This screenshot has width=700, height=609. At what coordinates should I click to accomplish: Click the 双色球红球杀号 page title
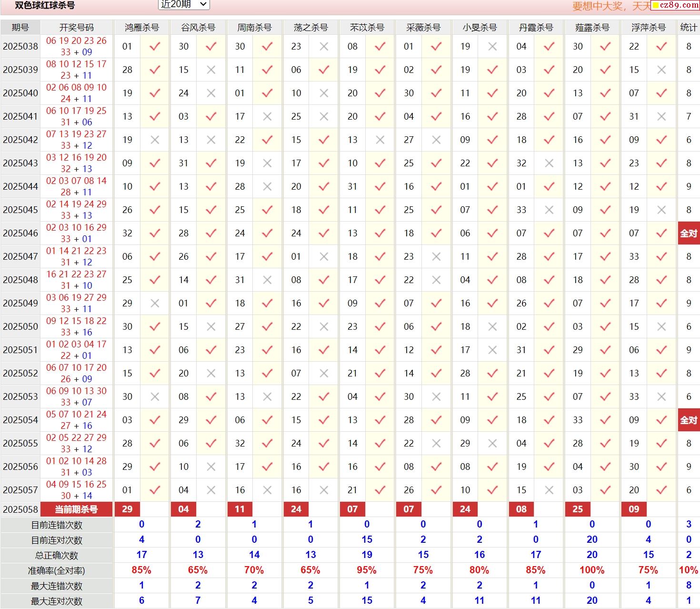(x=45, y=6)
